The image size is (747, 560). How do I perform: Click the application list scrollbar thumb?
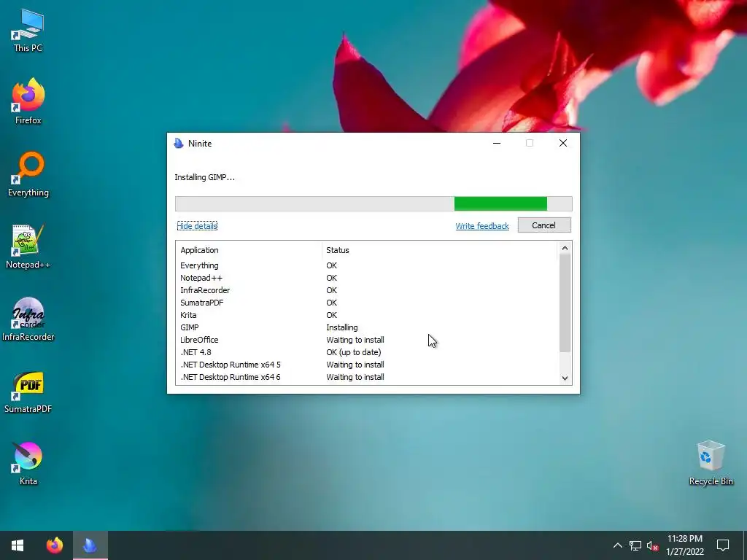click(565, 303)
